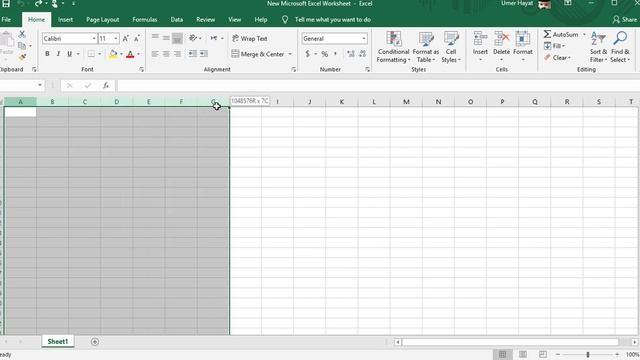Open the File tab
The image size is (640, 360).
point(6,20)
